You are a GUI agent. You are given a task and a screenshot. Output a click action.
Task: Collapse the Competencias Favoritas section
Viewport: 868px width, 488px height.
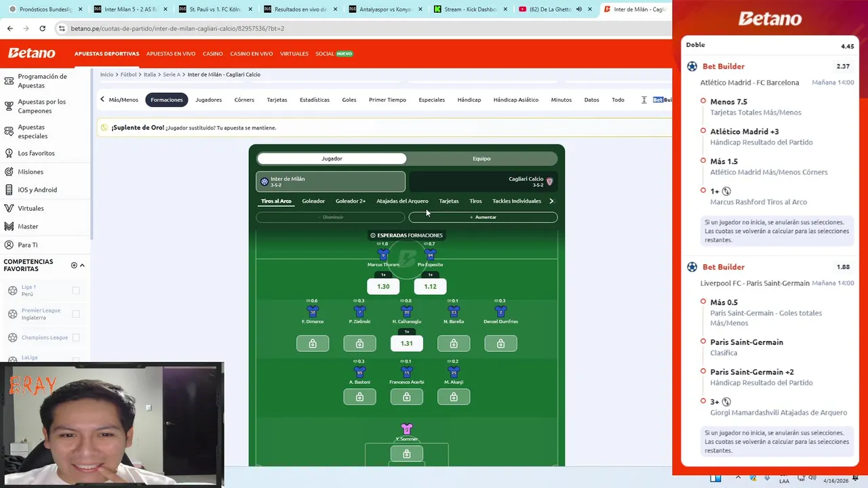coord(82,265)
